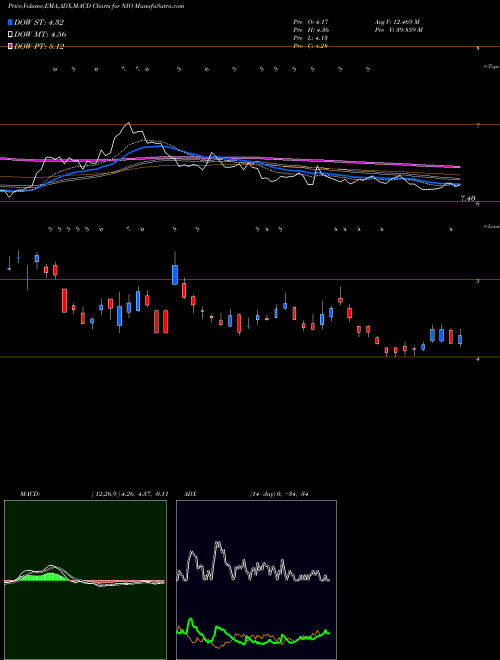Image resolution: width=500 pixels, height=660 pixels.
Task: Click the 'Pre C: 4.28' value
Action: pyautogui.click(x=311, y=46)
